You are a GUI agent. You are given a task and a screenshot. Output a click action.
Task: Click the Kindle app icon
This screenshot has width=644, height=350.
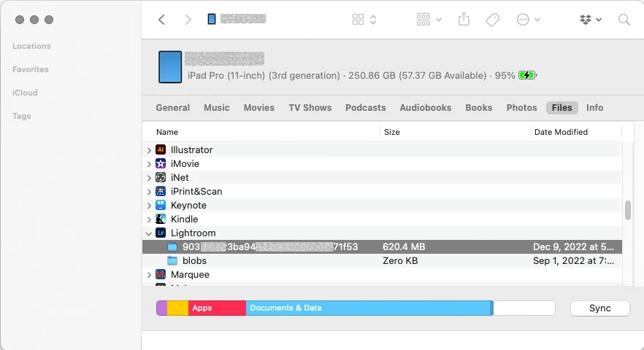161,219
